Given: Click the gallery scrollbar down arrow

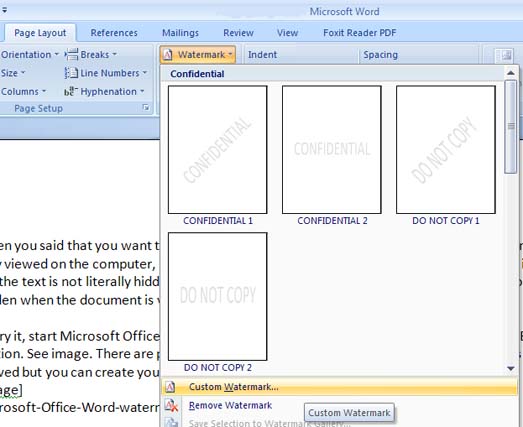Looking at the screenshot, I should coord(511,368).
